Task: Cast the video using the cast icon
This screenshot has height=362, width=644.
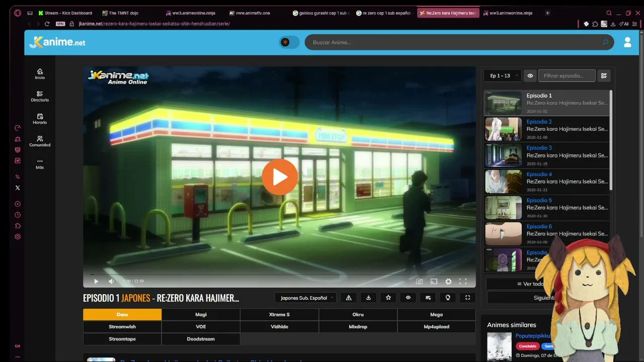Action: click(x=434, y=282)
